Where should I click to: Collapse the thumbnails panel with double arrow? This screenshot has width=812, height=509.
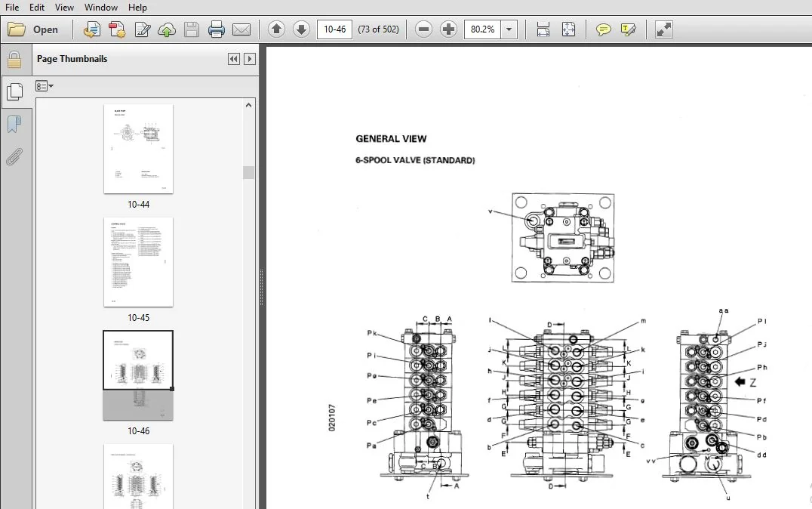point(234,59)
